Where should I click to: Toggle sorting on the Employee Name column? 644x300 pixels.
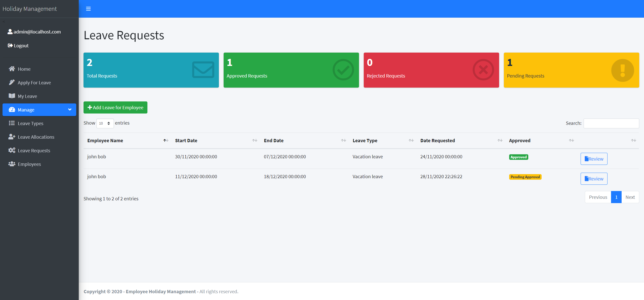click(x=166, y=140)
